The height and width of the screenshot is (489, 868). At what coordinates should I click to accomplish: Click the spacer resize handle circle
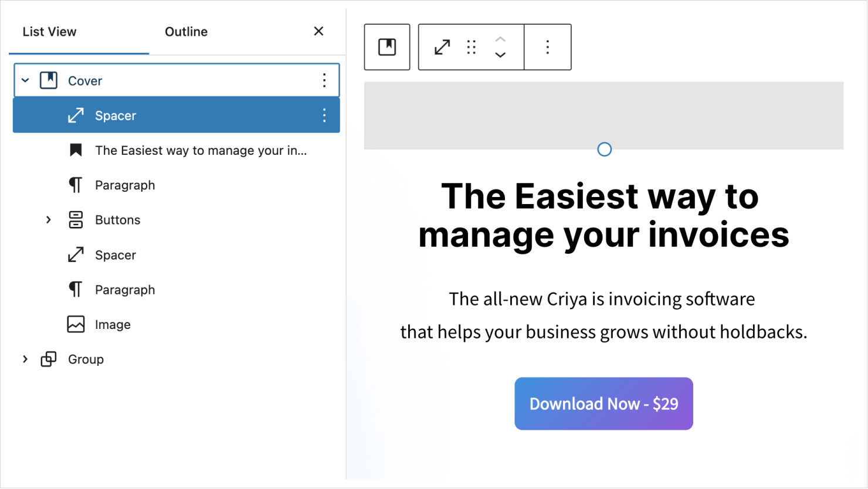(605, 150)
